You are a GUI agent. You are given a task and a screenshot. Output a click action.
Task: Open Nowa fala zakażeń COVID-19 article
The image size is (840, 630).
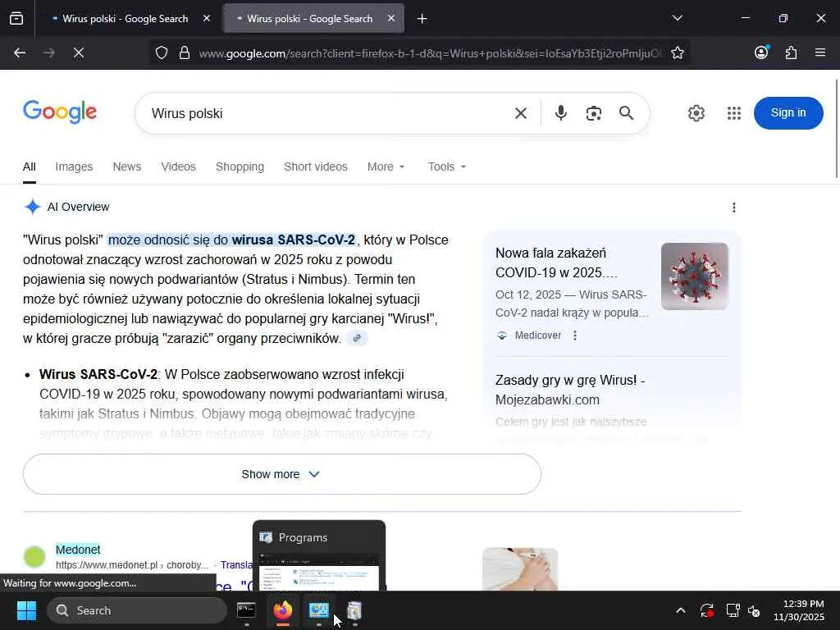click(x=557, y=262)
